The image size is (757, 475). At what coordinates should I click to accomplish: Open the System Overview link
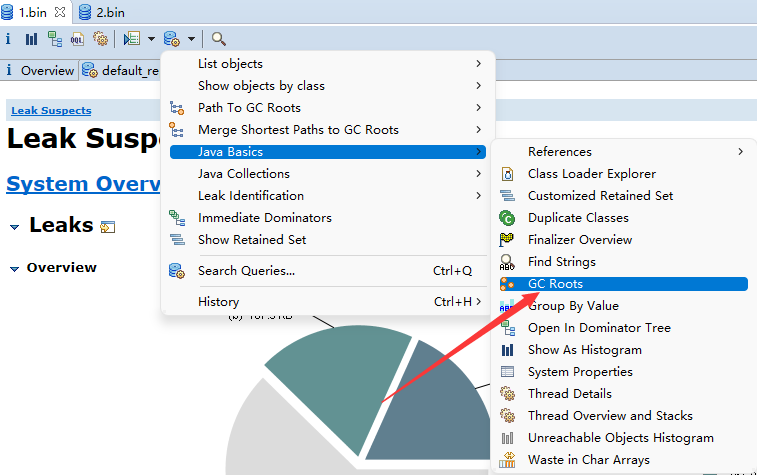84,184
